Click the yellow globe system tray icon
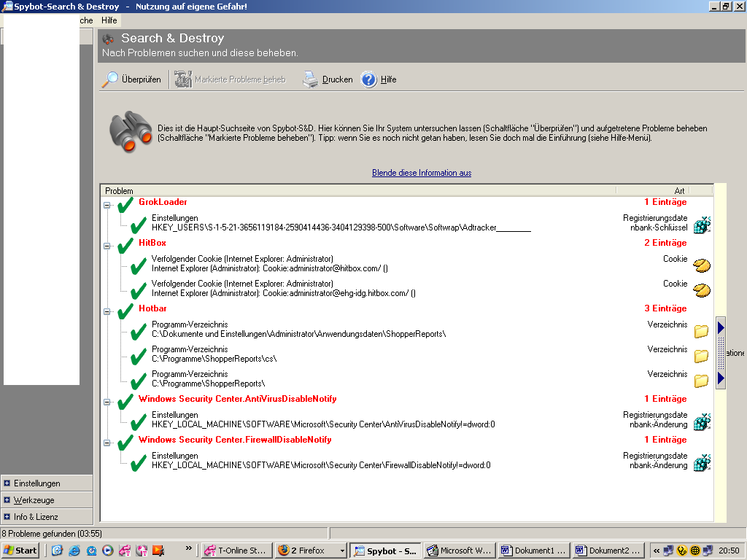 pyautogui.click(x=695, y=551)
